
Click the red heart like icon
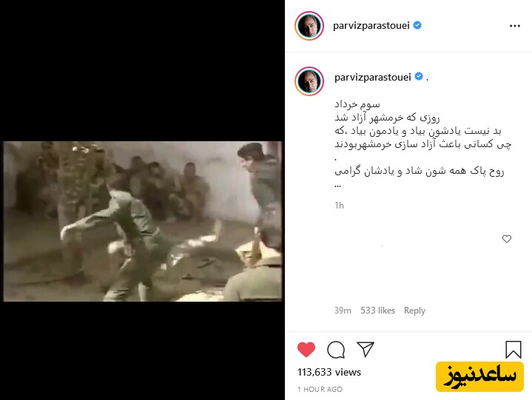coord(306,350)
